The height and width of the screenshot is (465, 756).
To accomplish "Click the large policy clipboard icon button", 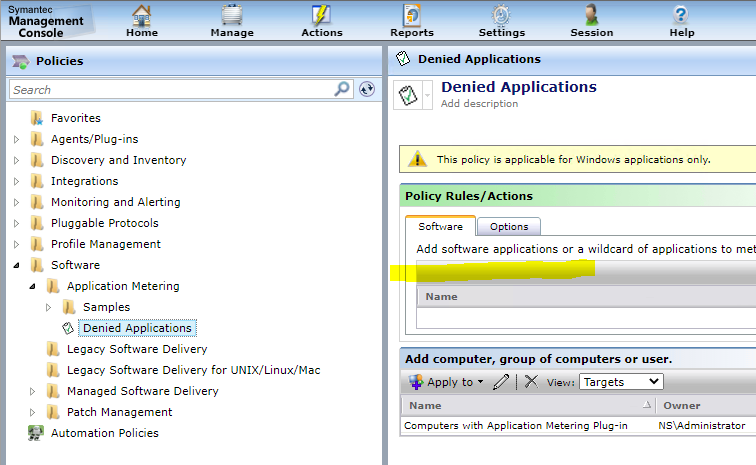I will (x=408, y=95).
